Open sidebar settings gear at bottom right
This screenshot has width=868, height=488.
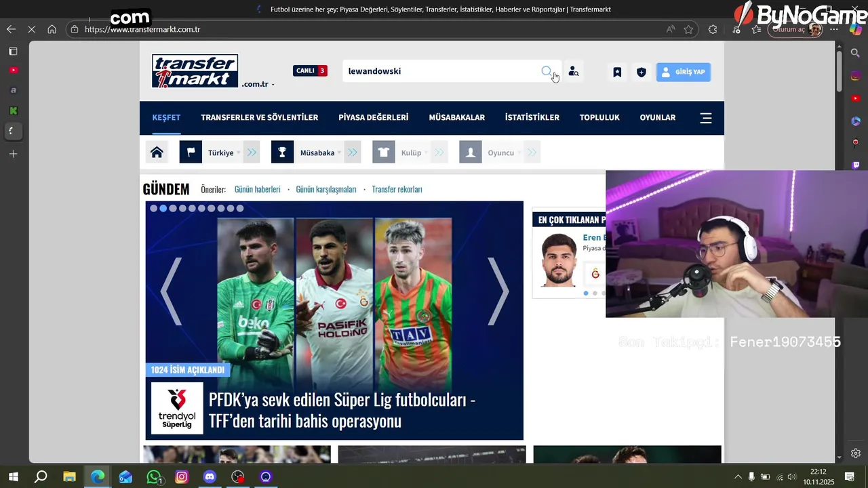tap(856, 453)
